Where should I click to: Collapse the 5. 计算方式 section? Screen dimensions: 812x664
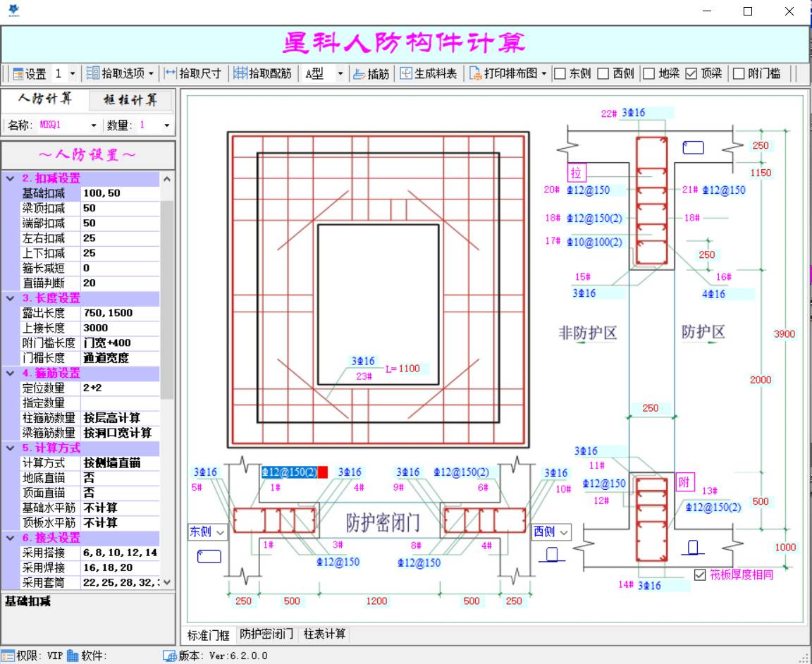(x=10, y=448)
